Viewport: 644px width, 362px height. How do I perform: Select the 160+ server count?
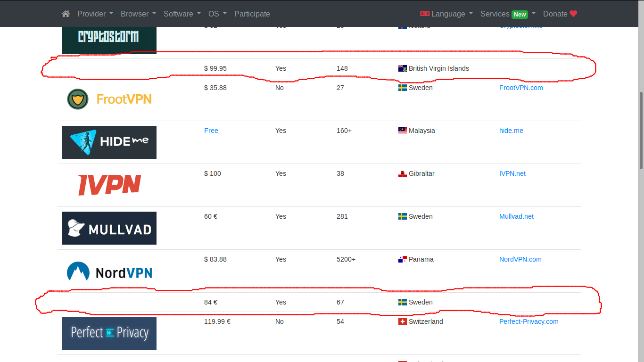[344, 131]
